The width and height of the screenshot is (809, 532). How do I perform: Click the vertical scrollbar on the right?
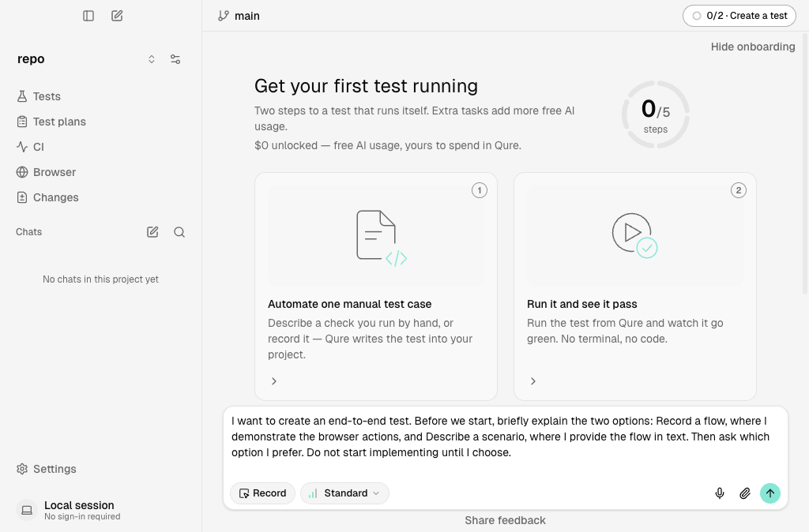tap(805, 164)
